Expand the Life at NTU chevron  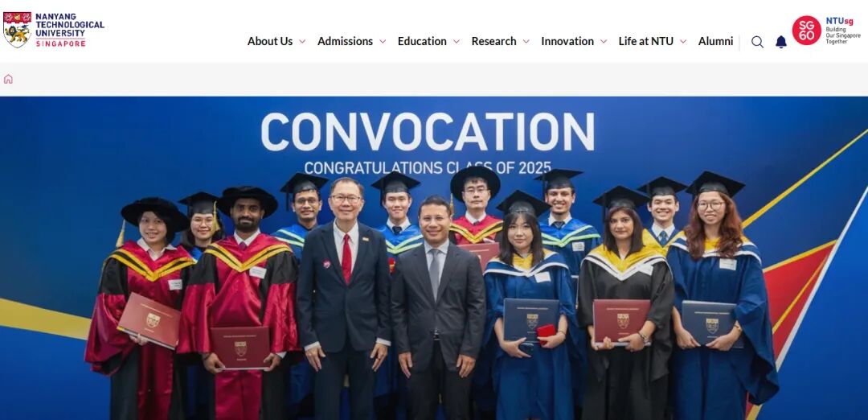(683, 42)
